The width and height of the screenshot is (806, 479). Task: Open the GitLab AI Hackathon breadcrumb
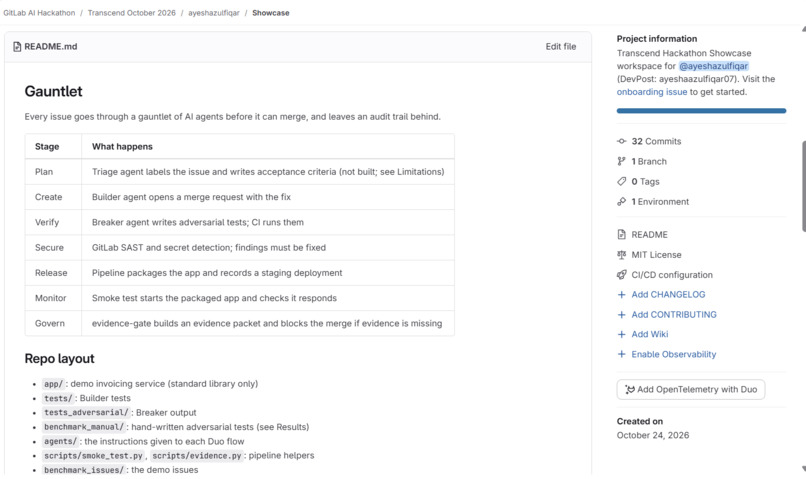coord(39,13)
